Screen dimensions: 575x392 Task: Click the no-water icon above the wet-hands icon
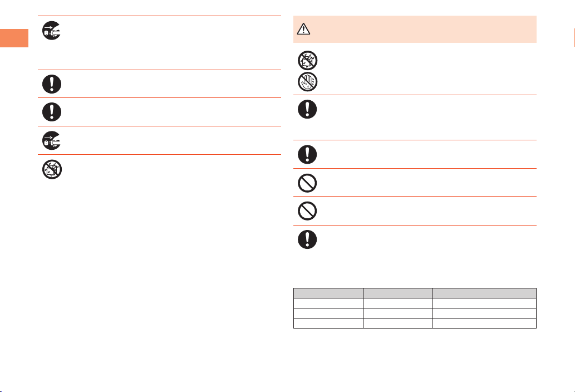(307, 61)
